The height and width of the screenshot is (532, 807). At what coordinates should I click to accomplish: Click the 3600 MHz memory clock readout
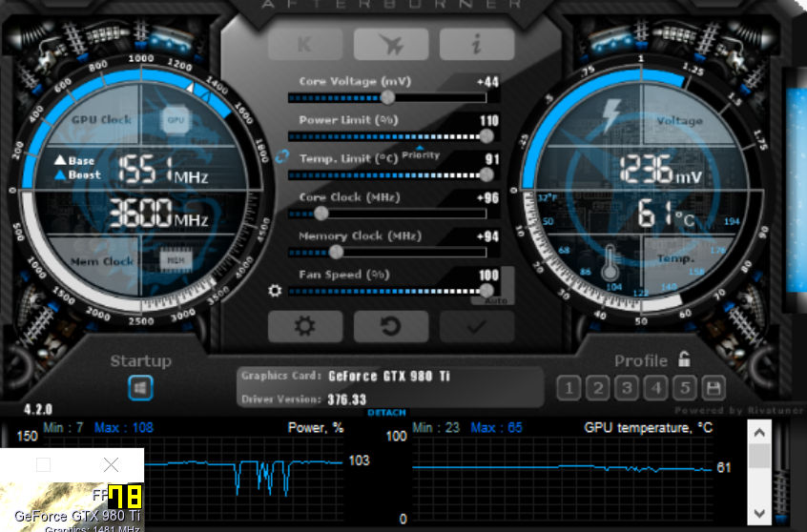pyautogui.click(x=159, y=213)
